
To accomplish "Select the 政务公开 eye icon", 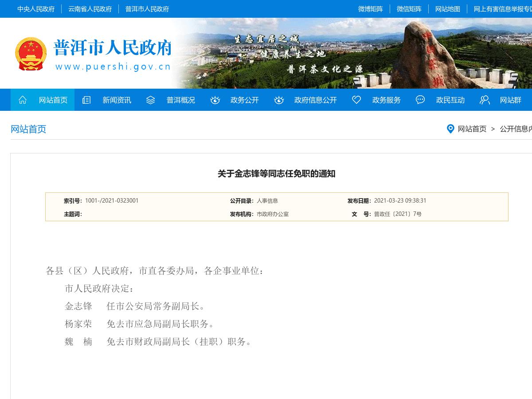I will (x=215, y=100).
